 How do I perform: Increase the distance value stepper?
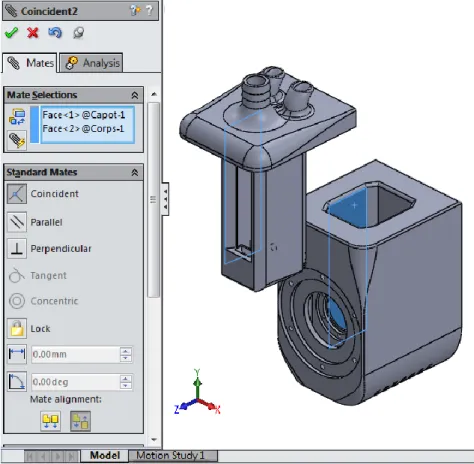point(126,351)
